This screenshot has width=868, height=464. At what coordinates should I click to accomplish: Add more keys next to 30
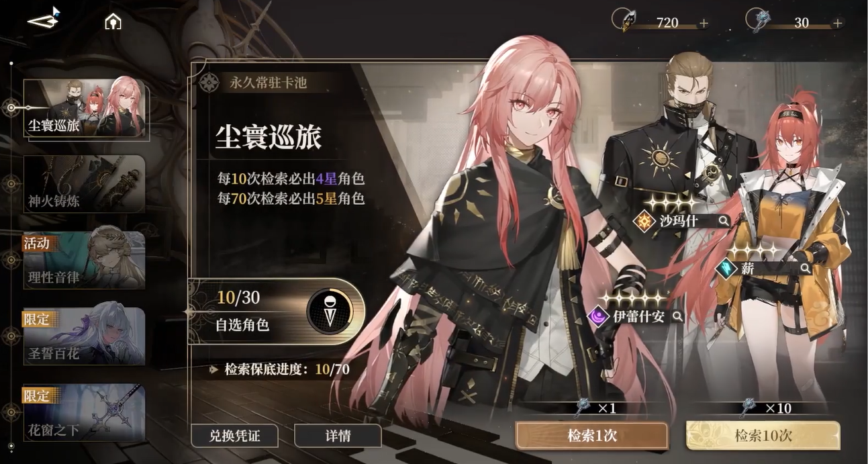pos(837,23)
